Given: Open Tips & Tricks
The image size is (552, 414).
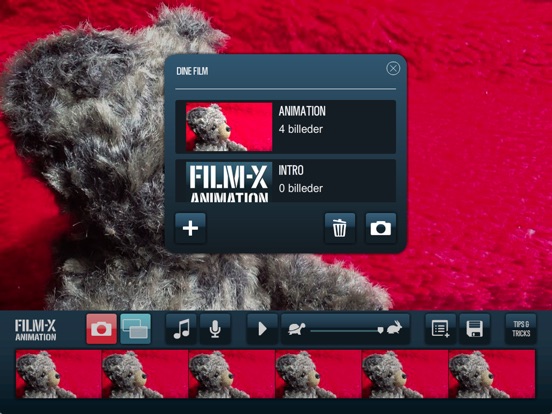Looking at the screenshot, I should (521, 329).
